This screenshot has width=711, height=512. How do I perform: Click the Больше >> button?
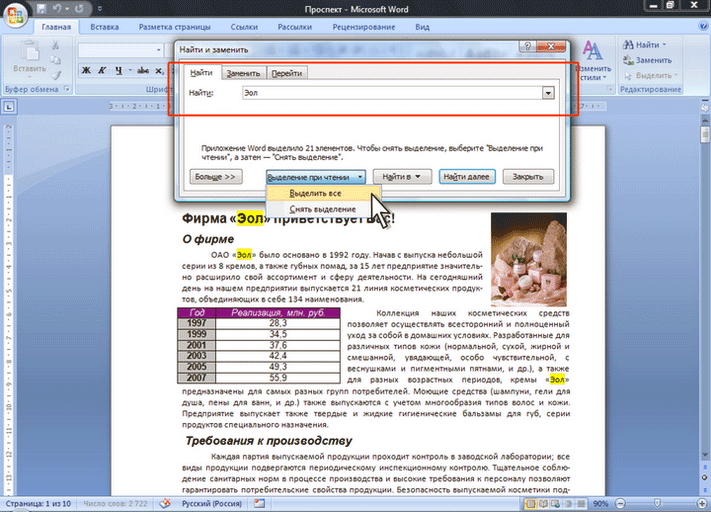pyautogui.click(x=216, y=176)
